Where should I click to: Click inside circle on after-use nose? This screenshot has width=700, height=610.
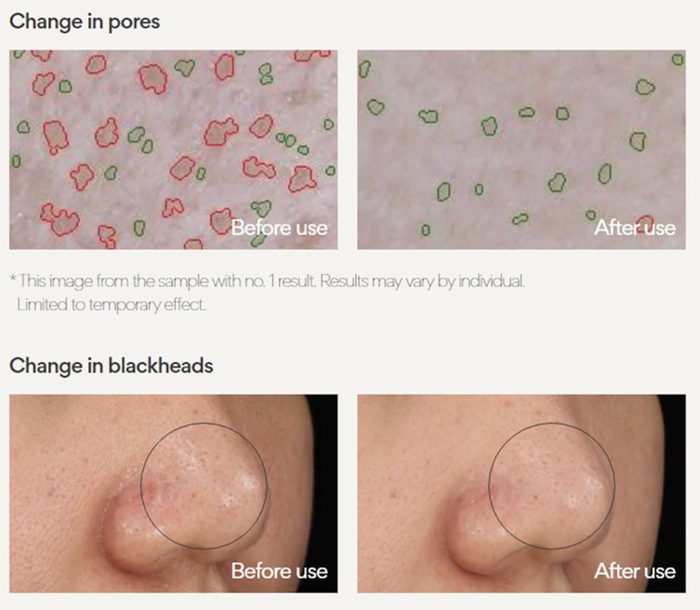tap(551, 486)
